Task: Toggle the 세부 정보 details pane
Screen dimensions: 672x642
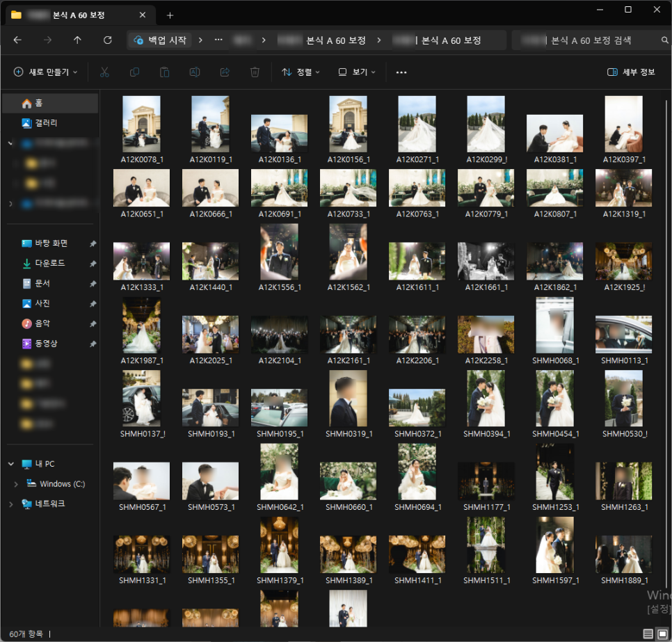Action: coord(631,72)
